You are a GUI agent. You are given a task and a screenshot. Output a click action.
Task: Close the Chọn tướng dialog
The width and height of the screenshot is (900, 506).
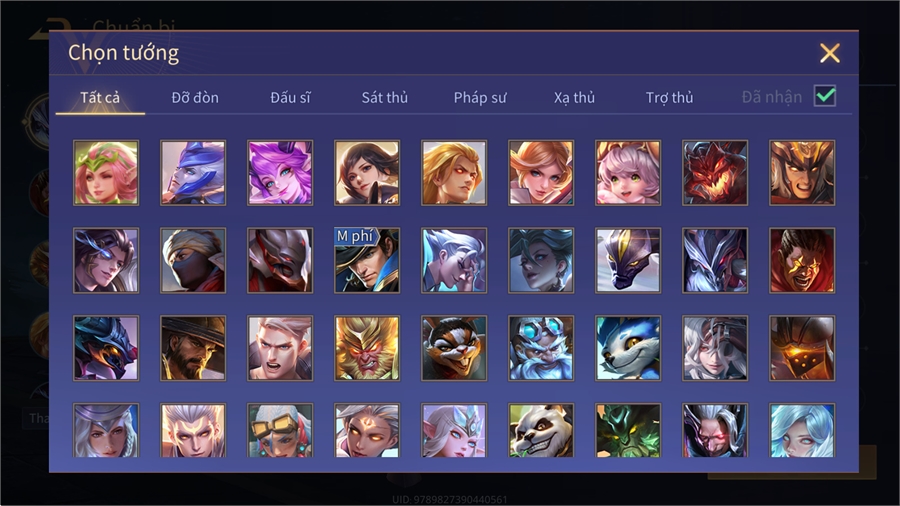coord(830,53)
